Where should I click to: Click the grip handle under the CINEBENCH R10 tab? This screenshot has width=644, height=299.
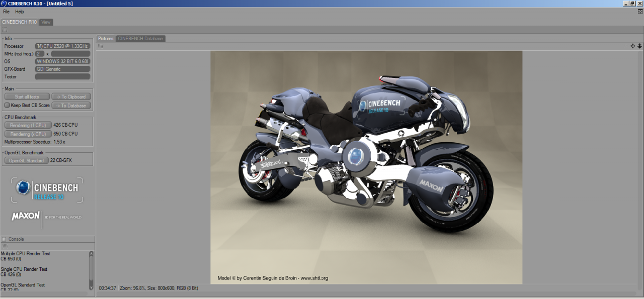click(x=5, y=30)
